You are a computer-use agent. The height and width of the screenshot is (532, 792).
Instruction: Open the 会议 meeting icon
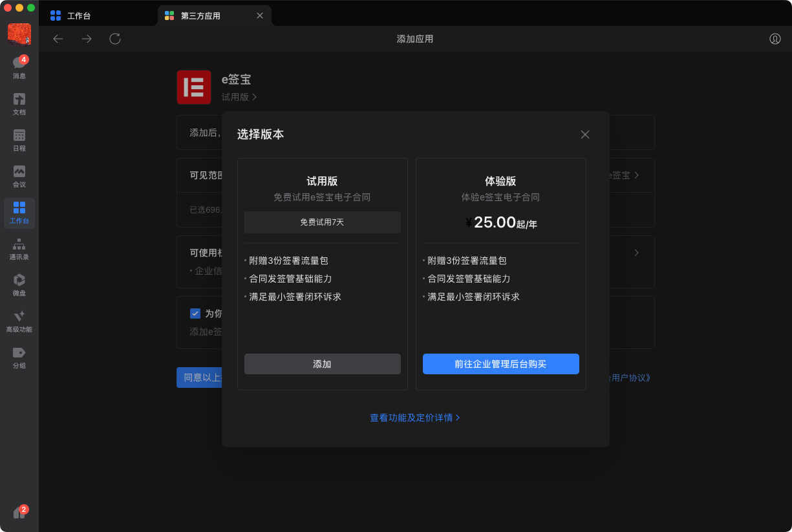(19, 176)
